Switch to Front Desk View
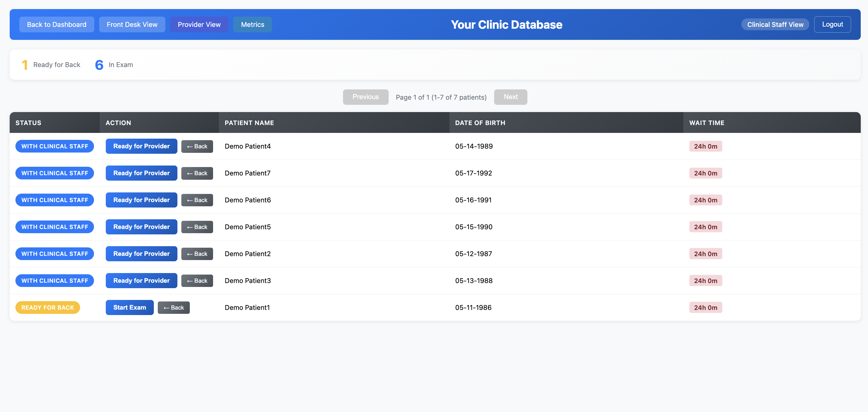Image resolution: width=868 pixels, height=412 pixels. coord(132,24)
